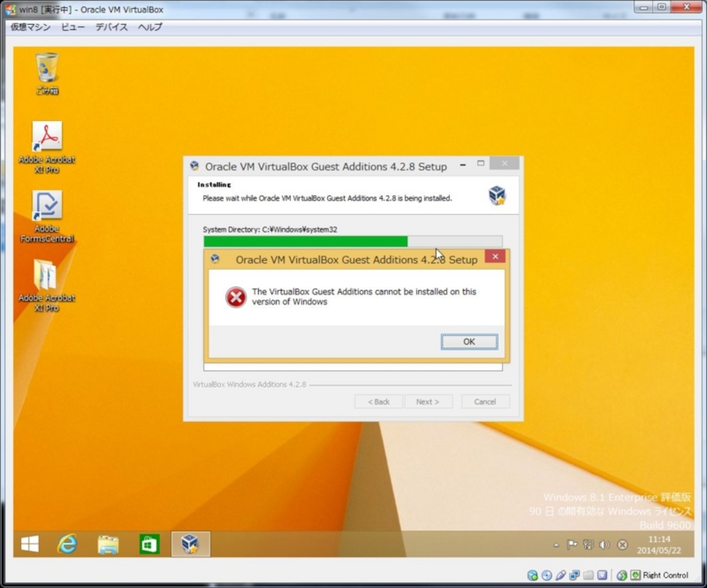Click the mouse integration indicator in VirtualBox status bar
This screenshot has height=588, width=707.
[622, 575]
